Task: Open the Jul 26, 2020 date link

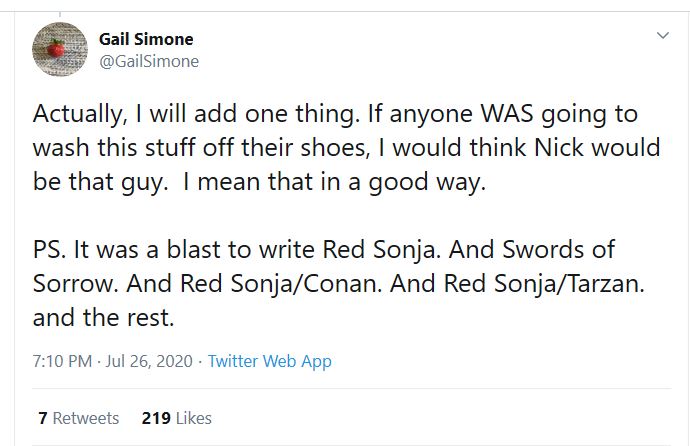Action: pos(153,361)
